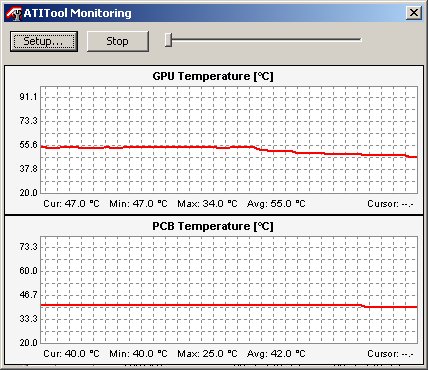This screenshot has height=370, width=428.
Task: Click the GPU Temperature [°C] graph title
Action: click(x=213, y=76)
